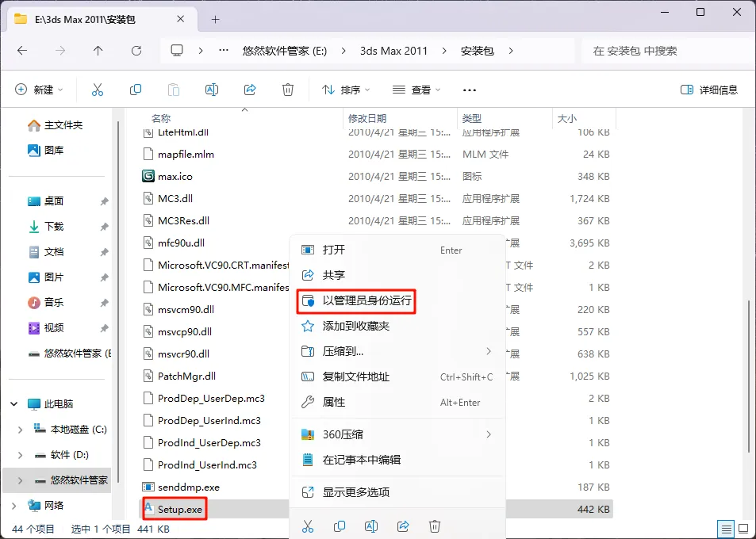Image resolution: width=756 pixels, height=539 pixels.
Task: Choose 添加到收藏夹 in the context menu
Action: (397, 326)
